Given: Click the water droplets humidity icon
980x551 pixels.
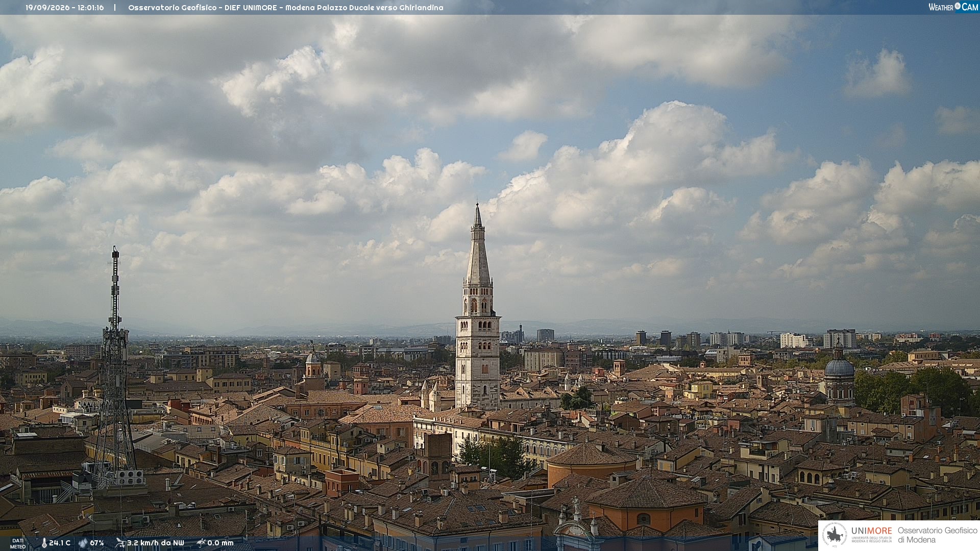Looking at the screenshot, I should pos(83,543).
